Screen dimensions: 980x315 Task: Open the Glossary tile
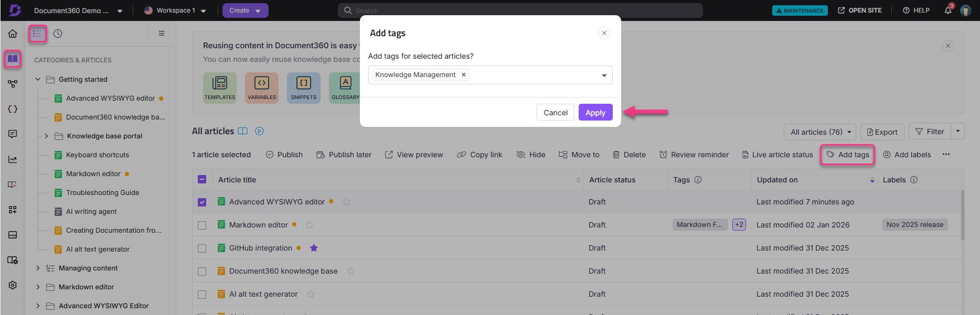pyautogui.click(x=345, y=88)
